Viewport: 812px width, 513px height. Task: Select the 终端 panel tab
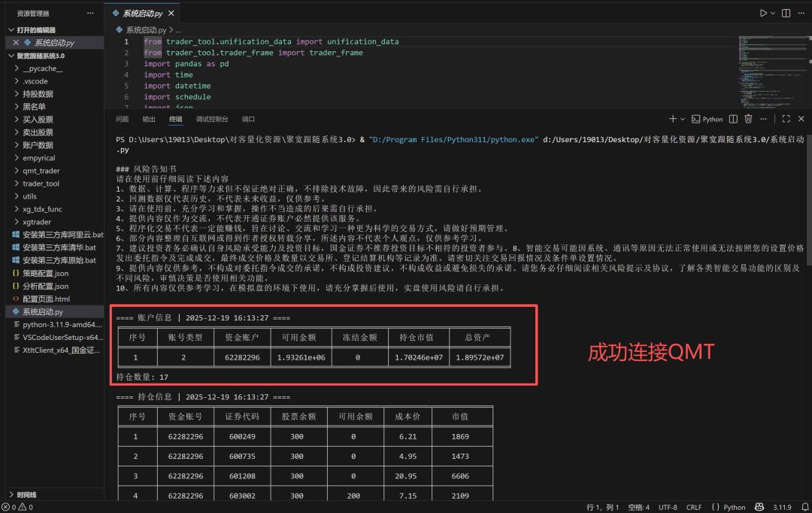pos(175,119)
